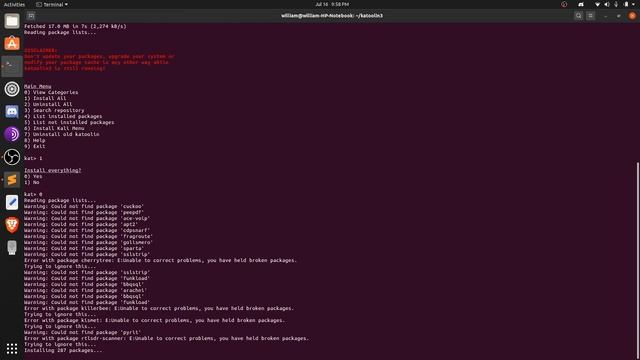The height and width of the screenshot is (360, 640).
Task: Select the Terminal icon in the dock
Action: pos(12,66)
